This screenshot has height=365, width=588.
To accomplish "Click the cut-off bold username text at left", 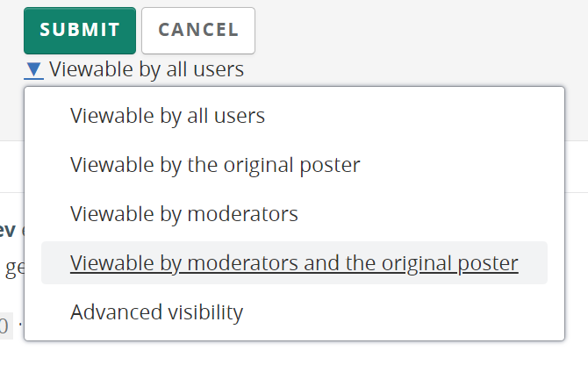I will [x=8, y=230].
